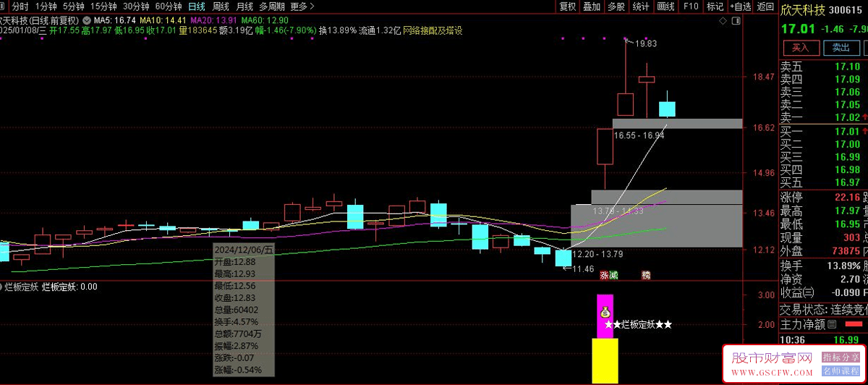Click the 11.46 low price label
The image size is (868, 385).
583,269
